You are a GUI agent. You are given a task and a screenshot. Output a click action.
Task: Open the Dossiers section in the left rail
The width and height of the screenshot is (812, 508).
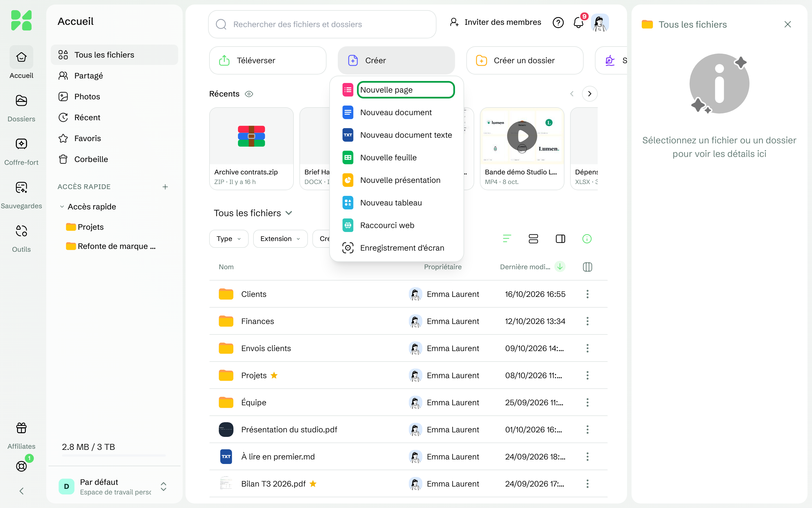pos(21,108)
